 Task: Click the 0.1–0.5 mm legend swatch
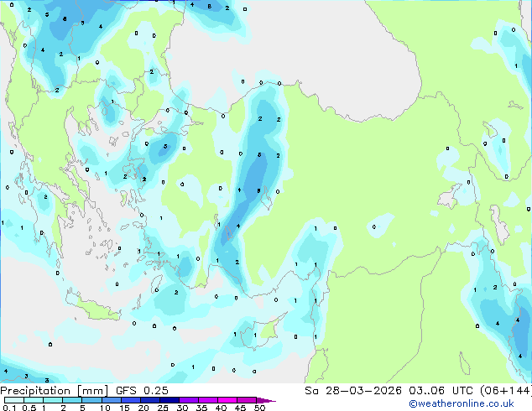(14, 400)
